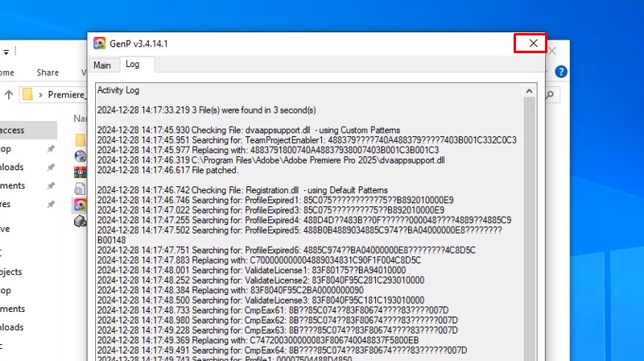644x361 pixels.
Task: Switch to the Main tab in GenP
Action: pos(102,65)
